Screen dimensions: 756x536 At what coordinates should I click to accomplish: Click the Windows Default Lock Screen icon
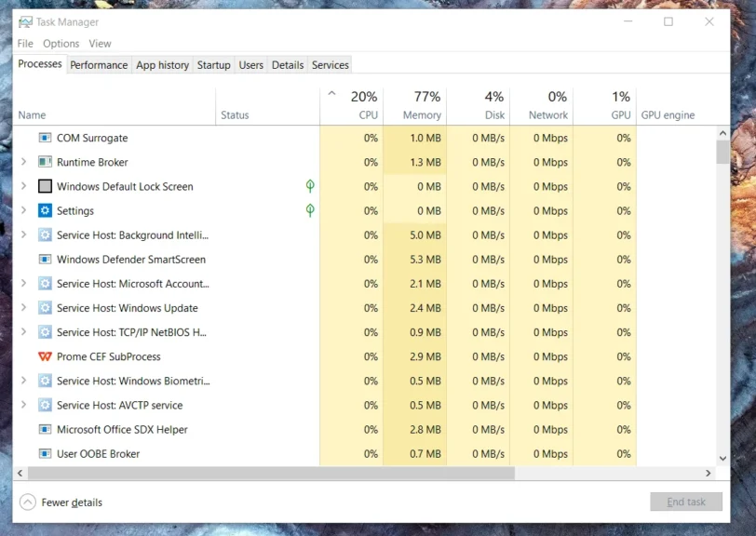coord(45,186)
